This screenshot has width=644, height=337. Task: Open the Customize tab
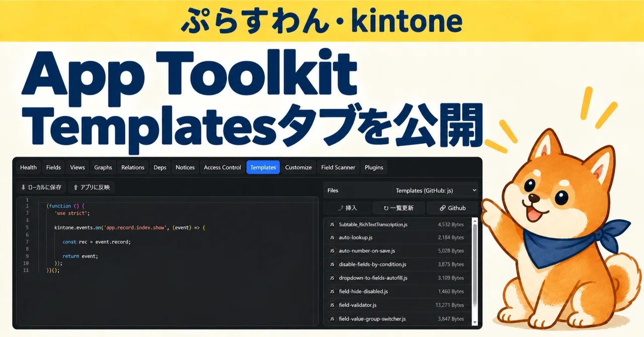point(298,167)
